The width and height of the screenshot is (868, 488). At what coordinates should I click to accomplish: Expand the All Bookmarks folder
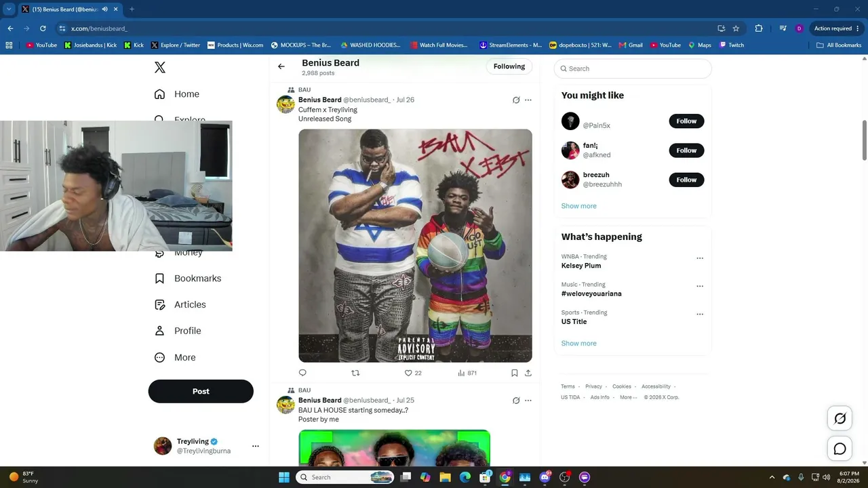point(839,45)
